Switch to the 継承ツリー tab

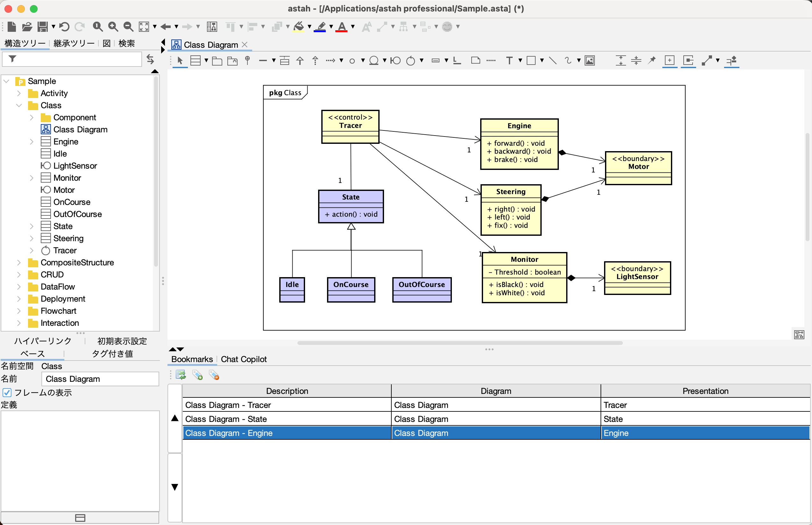click(x=74, y=43)
